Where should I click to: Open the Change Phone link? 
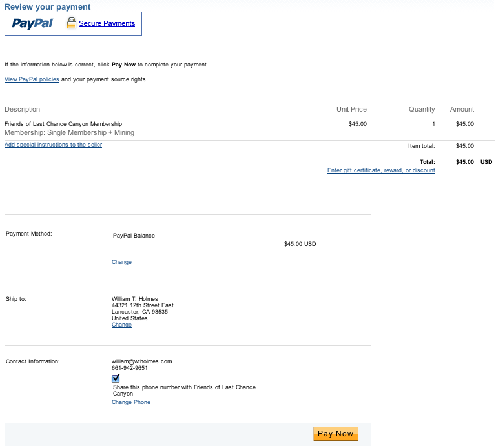click(x=131, y=402)
